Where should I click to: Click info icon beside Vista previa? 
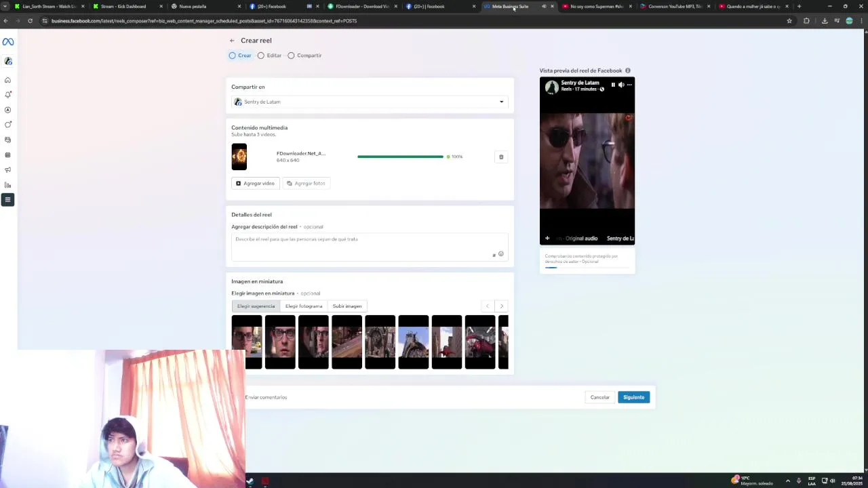(628, 70)
